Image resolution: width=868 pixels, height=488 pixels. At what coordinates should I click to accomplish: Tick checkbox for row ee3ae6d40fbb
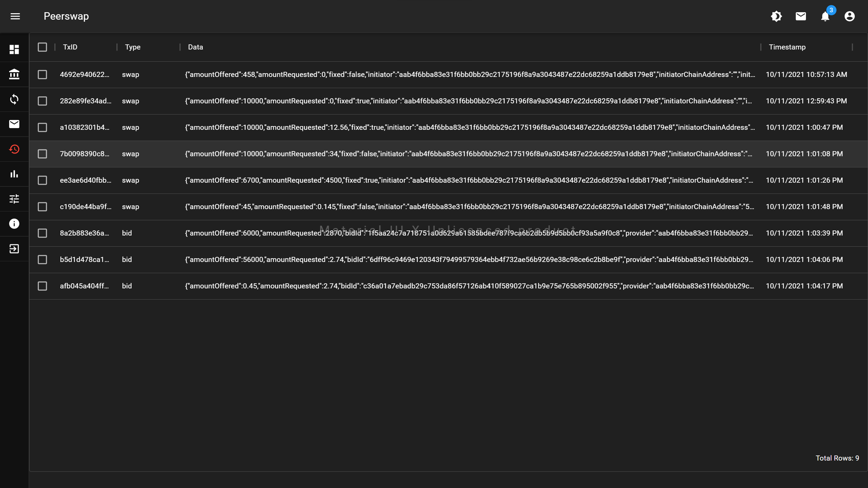tap(42, 180)
